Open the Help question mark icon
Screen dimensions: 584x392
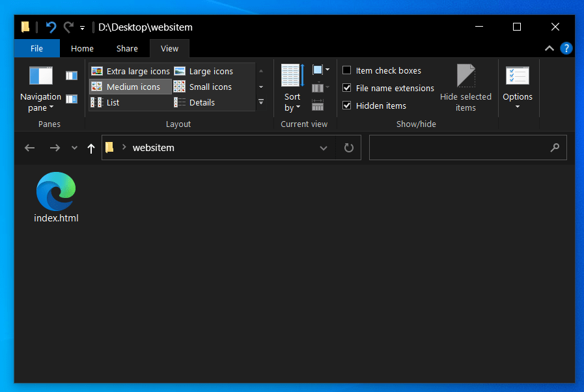click(566, 48)
